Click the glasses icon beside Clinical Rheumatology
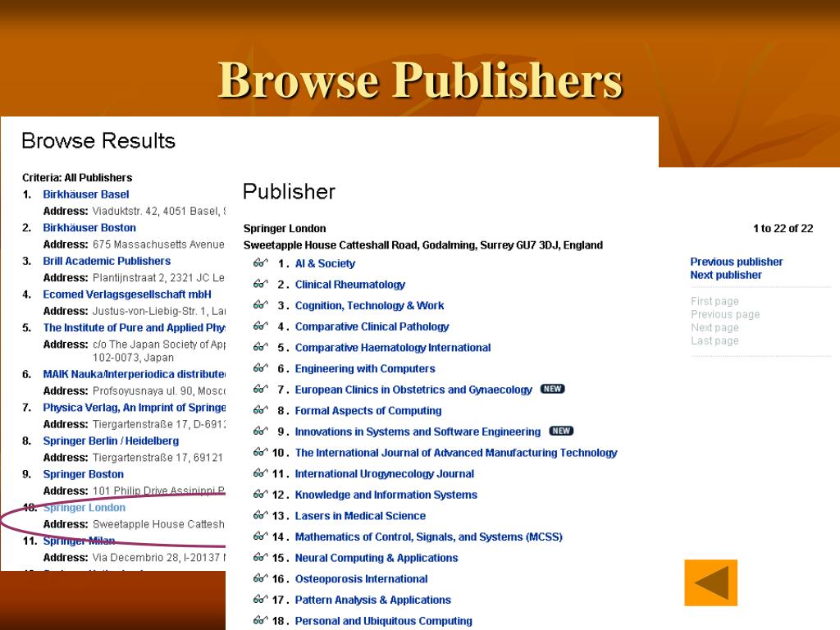The image size is (840, 630). (x=260, y=283)
